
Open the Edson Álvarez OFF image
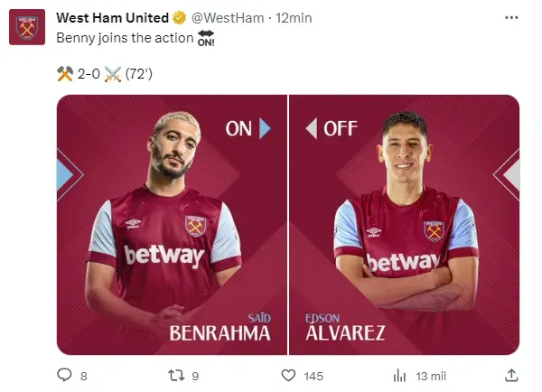[404, 225]
